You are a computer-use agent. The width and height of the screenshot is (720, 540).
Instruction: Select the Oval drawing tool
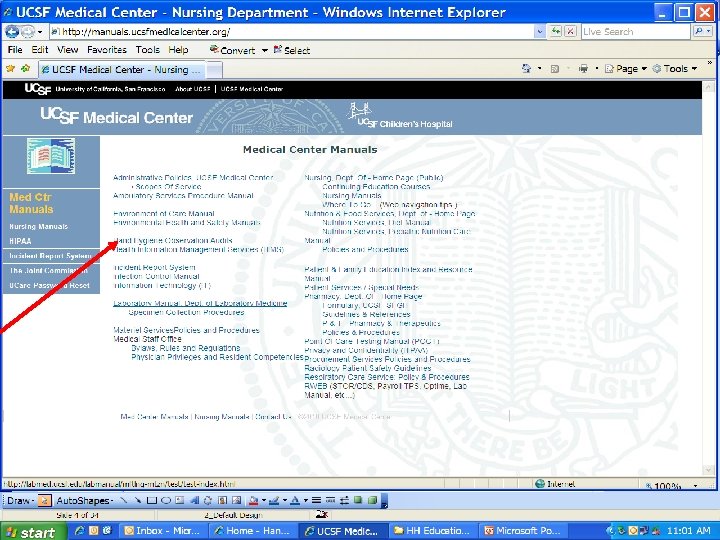tap(166, 500)
